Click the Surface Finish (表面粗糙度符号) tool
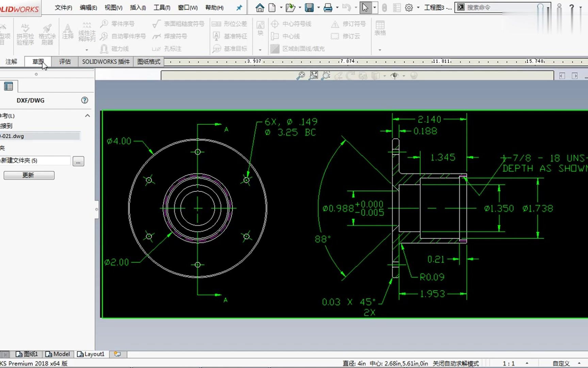Image resolution: width=588 pixels, height=368 pixels. click(178, 24)
